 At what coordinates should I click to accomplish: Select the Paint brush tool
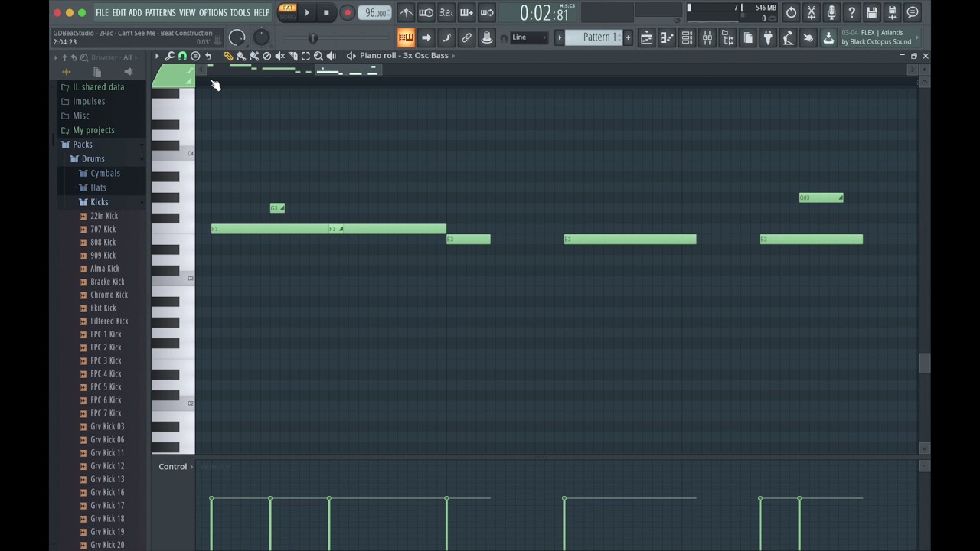[x=241, y=56]
